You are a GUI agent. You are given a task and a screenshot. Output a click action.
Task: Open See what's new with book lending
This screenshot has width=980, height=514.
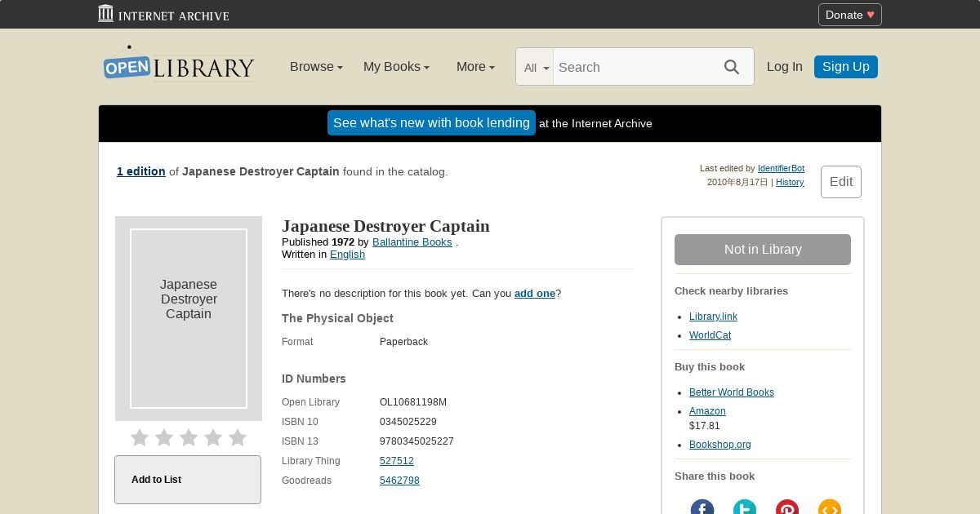pos(431,123)
